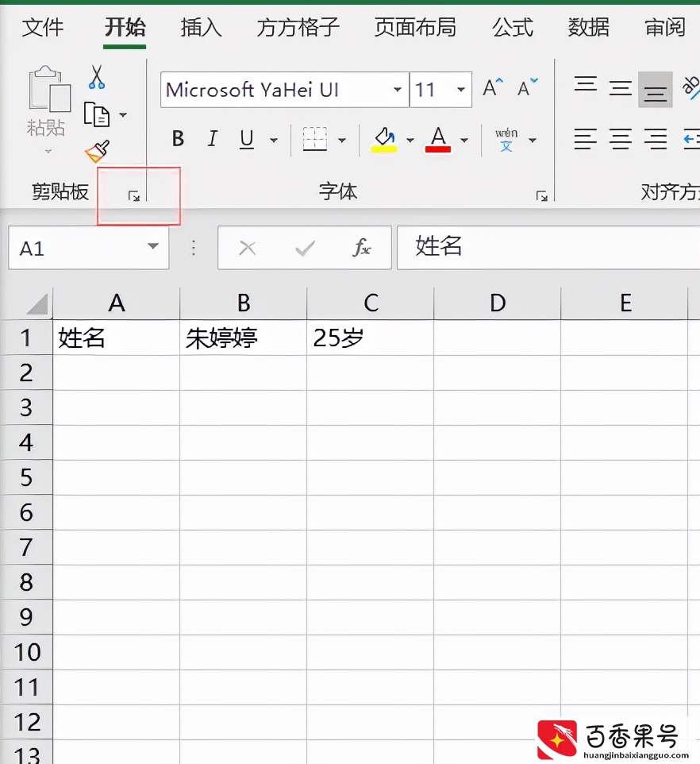Apply yellow fill color bucket

(x=385, y=140)
